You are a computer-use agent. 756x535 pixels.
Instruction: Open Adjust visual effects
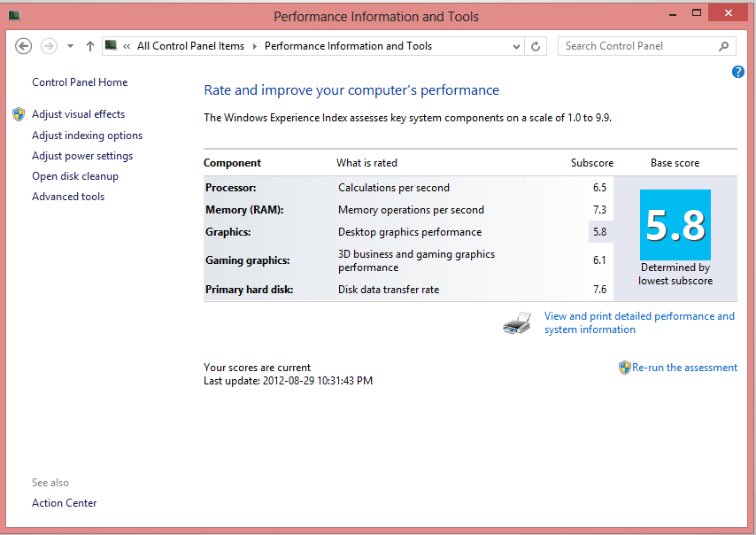78,114
